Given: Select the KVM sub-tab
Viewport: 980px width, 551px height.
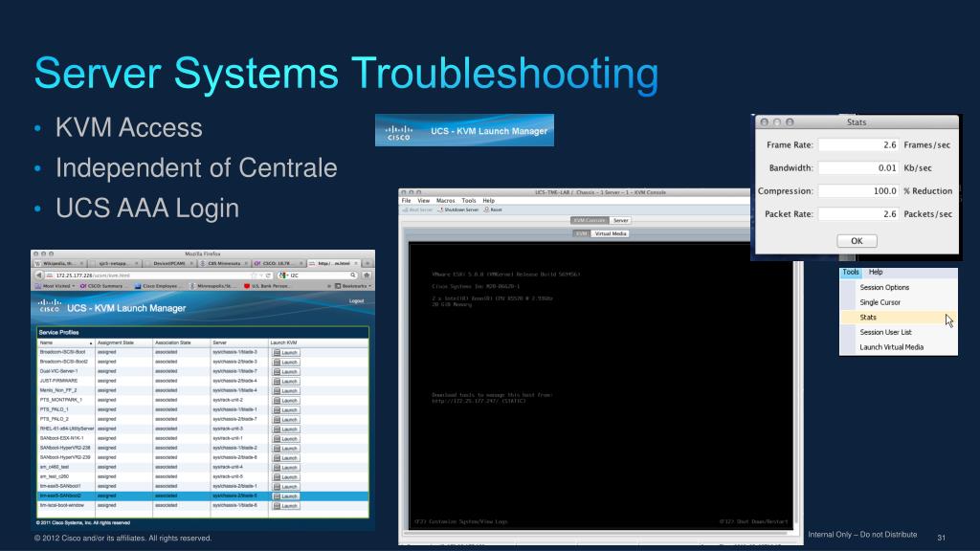Looking at the screenshot, I should pyautogui.click(x=581, y=233).
